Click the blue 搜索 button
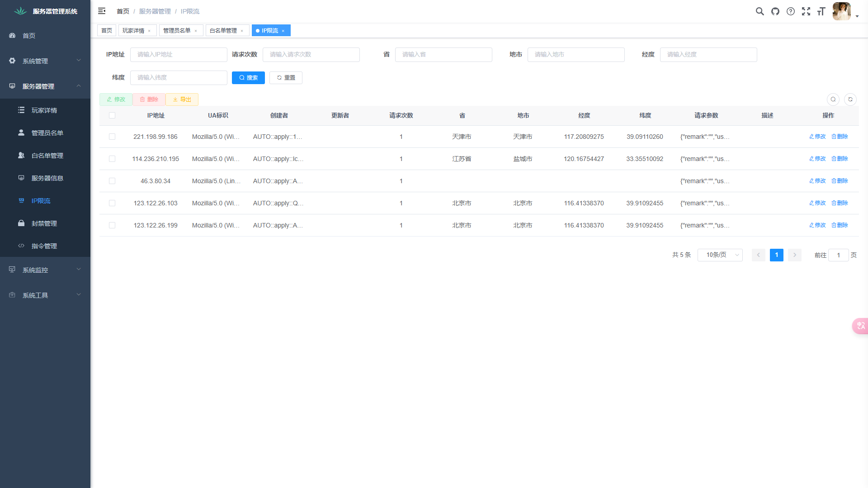Image resolution: width=868 pixels, height=488 pixels. coord(248,78)
